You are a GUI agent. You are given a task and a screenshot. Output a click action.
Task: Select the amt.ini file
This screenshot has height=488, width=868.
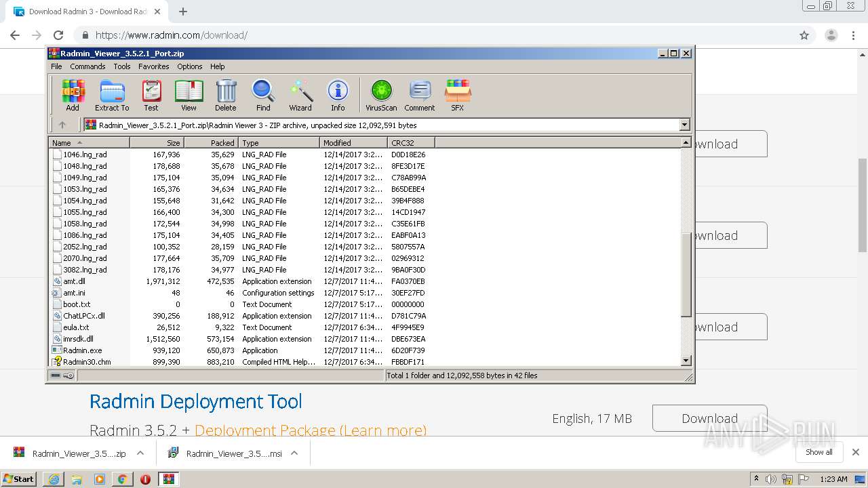click(74, 293)
